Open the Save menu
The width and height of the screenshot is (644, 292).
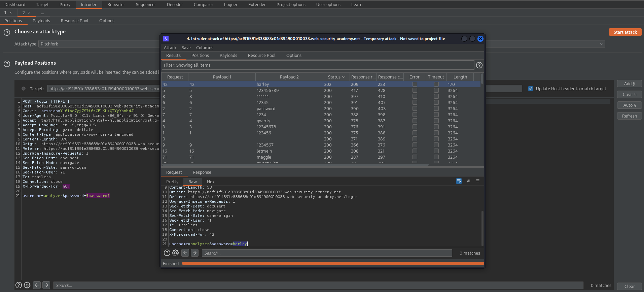click(186, 48)
